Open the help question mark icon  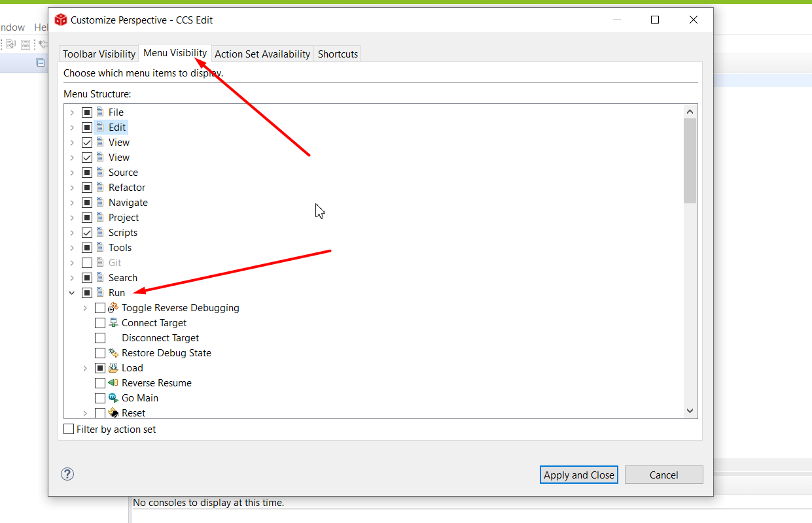67,475
